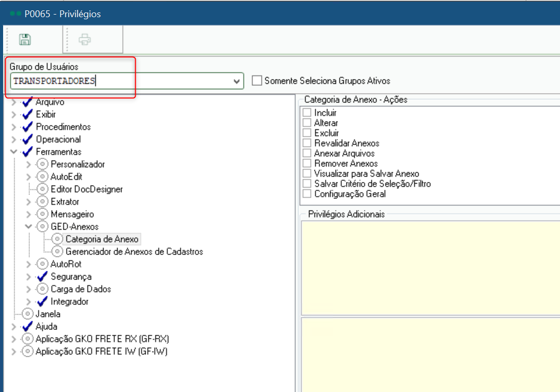Click the blue checkmark icon beside Ferramentas
Screen dimensions: 560x392
[x=28, y=152]
